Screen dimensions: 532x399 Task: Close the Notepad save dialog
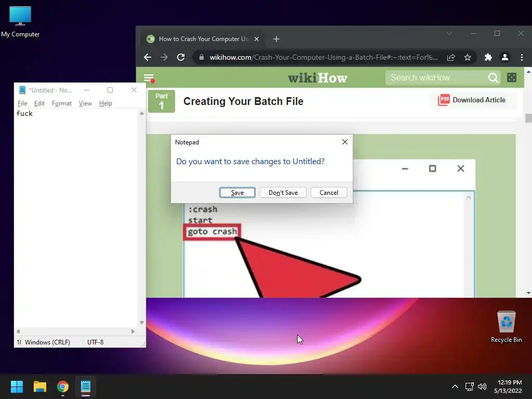(x=345, y=142)
